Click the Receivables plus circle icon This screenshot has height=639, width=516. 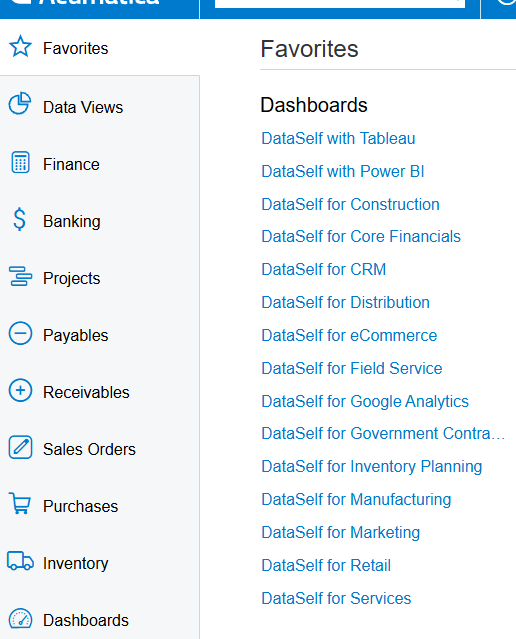pyautogui.click(x=20, y=390)
